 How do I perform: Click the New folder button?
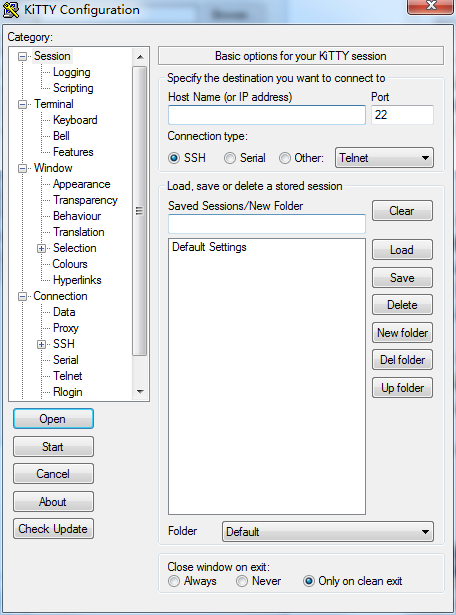[402, 333]
